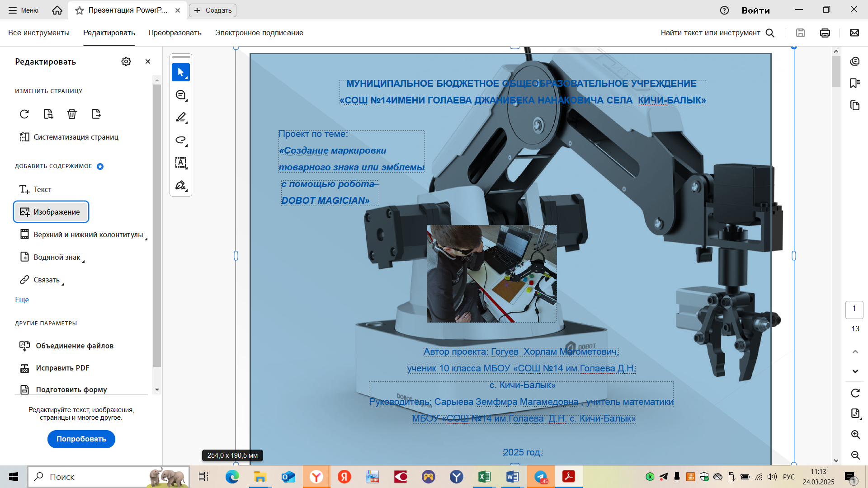
Task: Click the Попробовать button
Action: 81,439
